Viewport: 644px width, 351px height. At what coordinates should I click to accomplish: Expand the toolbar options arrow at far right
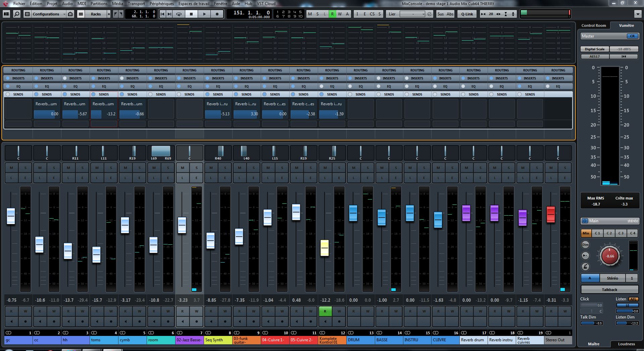coord(638,14)
